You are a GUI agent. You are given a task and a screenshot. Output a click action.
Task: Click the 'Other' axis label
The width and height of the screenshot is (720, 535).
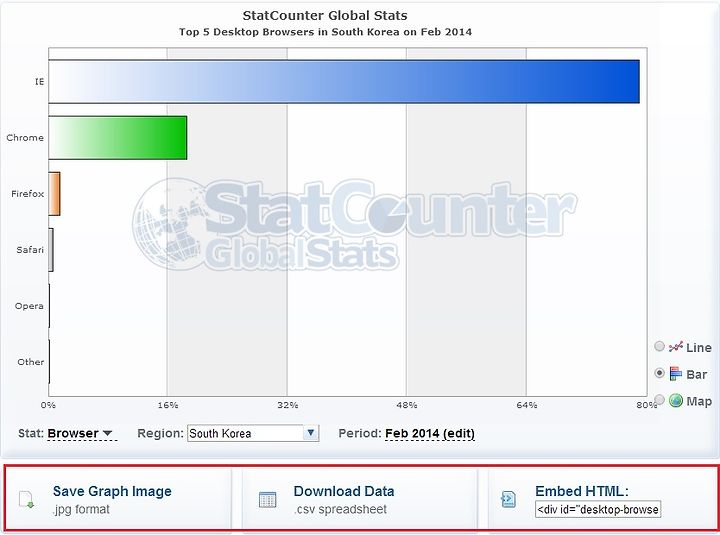31,362
